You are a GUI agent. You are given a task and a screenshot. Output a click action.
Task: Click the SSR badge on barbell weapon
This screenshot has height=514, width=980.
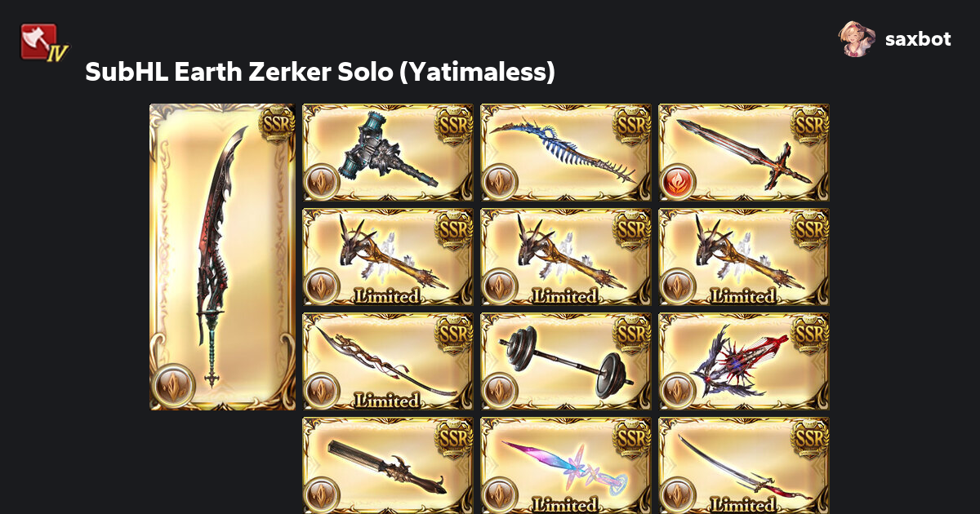pyautogui.click(x=630, y=331)
